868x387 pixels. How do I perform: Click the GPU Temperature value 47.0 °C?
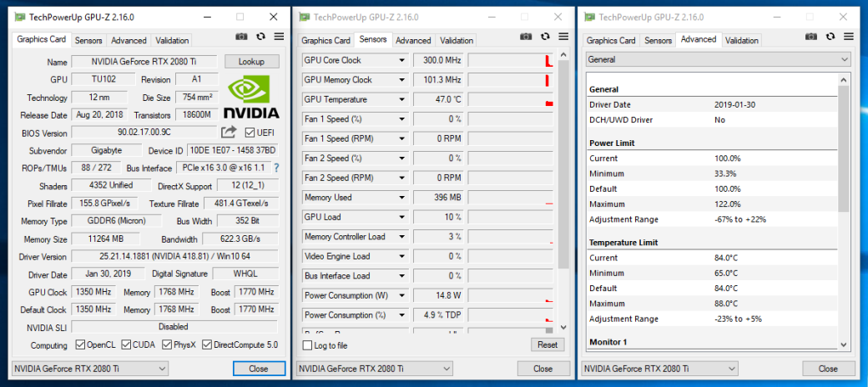click(438, 99)
